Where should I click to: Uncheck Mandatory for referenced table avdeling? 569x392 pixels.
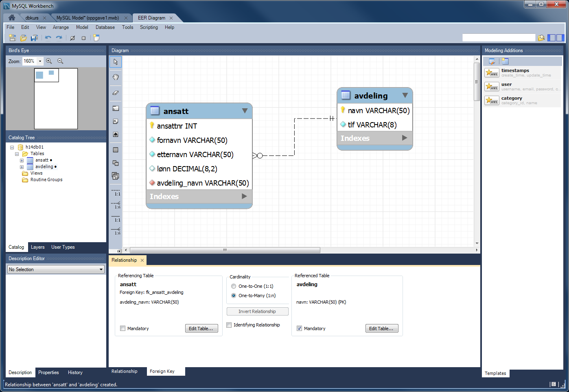click(x=299, y=328)
